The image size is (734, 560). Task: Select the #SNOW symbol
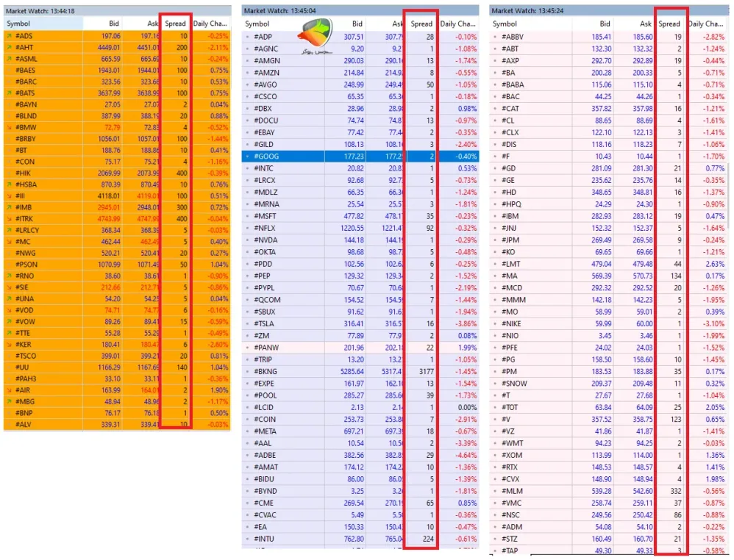514,384
